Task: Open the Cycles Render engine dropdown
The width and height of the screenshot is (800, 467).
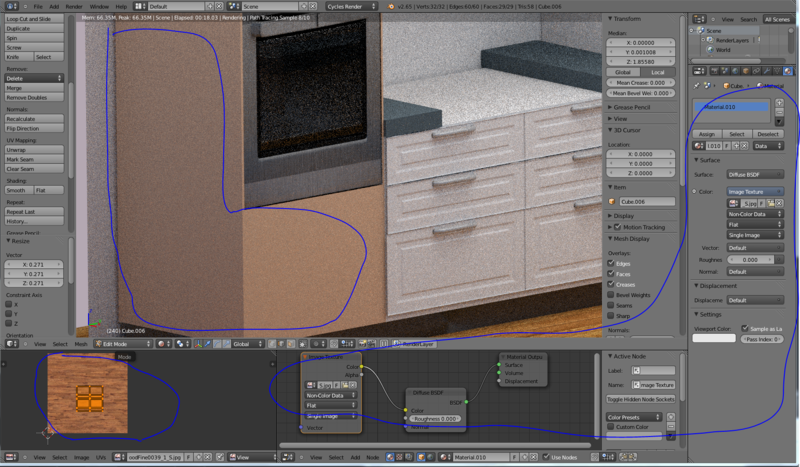Action: (351, 7)
